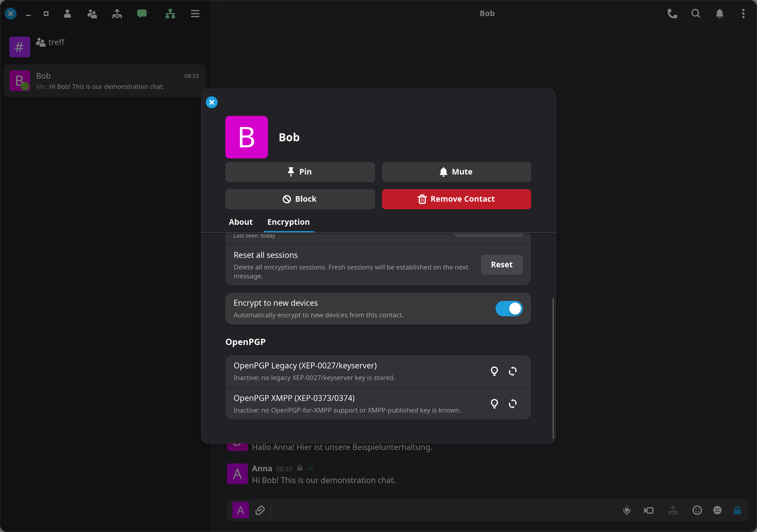The width and height of the screenshot is (757, 532).
Task: Close the Bob contact details dialog
Action: [x=212, y=102]
